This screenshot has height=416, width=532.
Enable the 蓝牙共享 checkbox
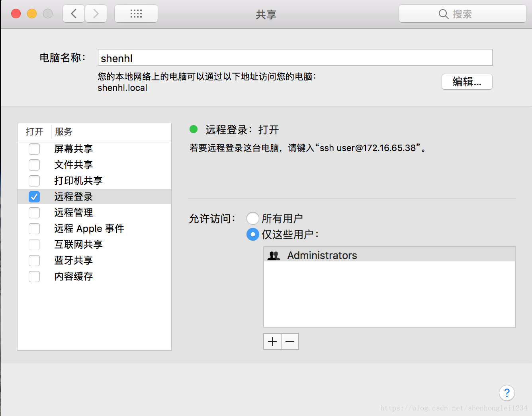click(x=34, y=261)
